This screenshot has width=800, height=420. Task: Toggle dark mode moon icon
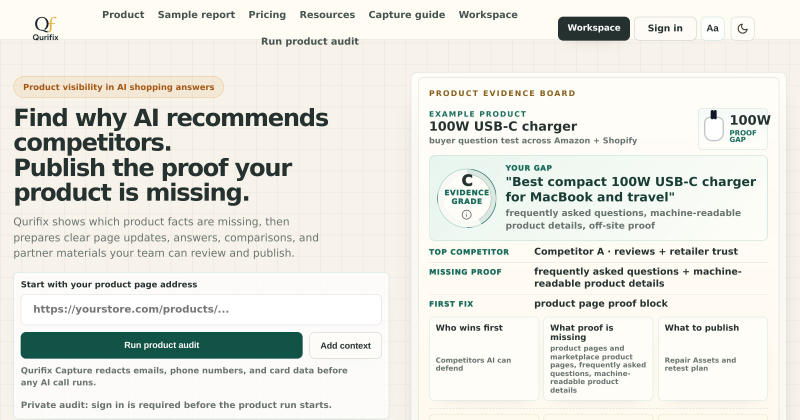pyautogui.click(x=742, y=29)
